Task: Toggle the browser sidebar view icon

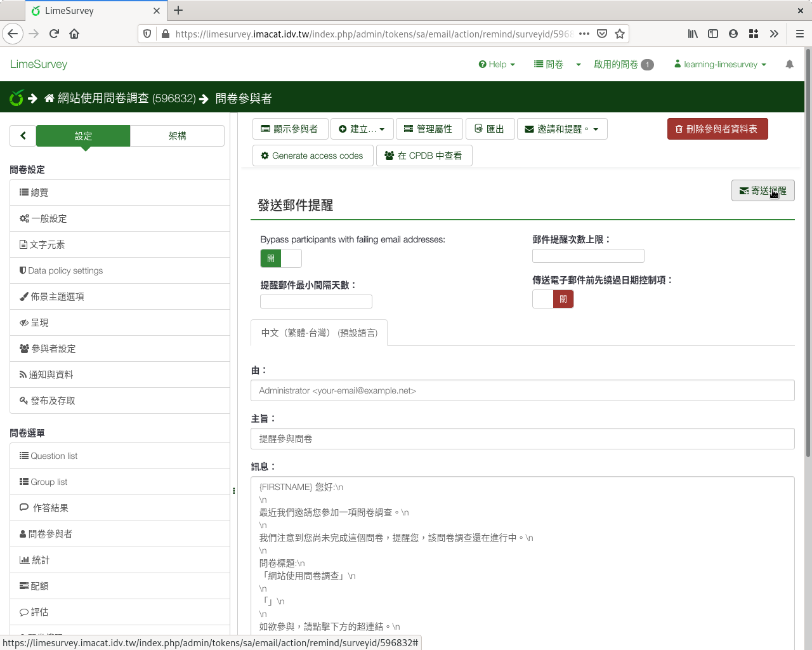Action: coord(713,34)
